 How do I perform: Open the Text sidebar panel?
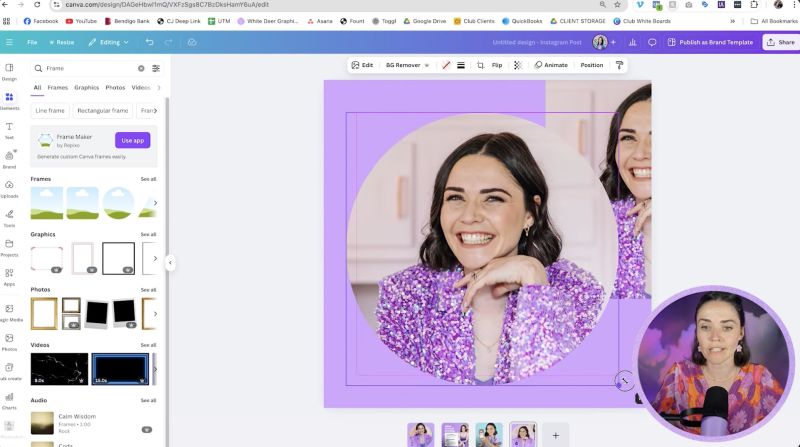[x=9, y=131]
